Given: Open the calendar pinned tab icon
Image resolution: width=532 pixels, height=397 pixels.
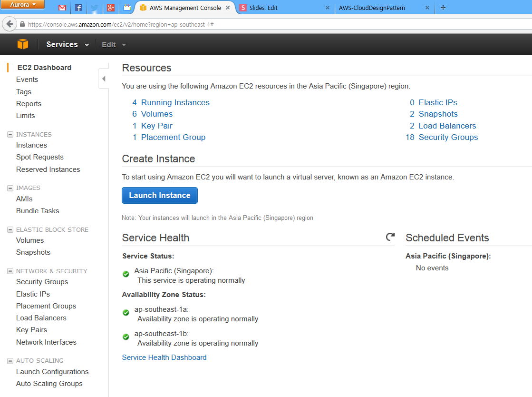Looking at the screenshot, I should pos(127,8).
